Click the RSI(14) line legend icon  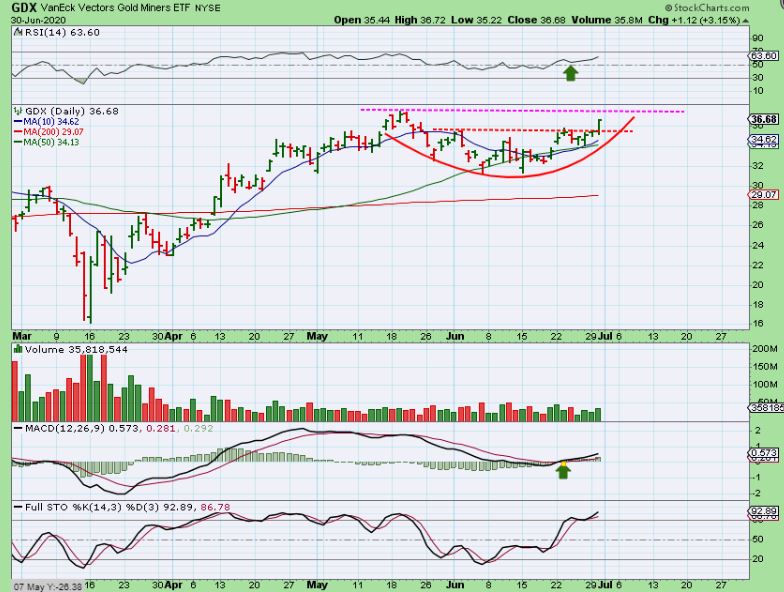tap(18, 32)
